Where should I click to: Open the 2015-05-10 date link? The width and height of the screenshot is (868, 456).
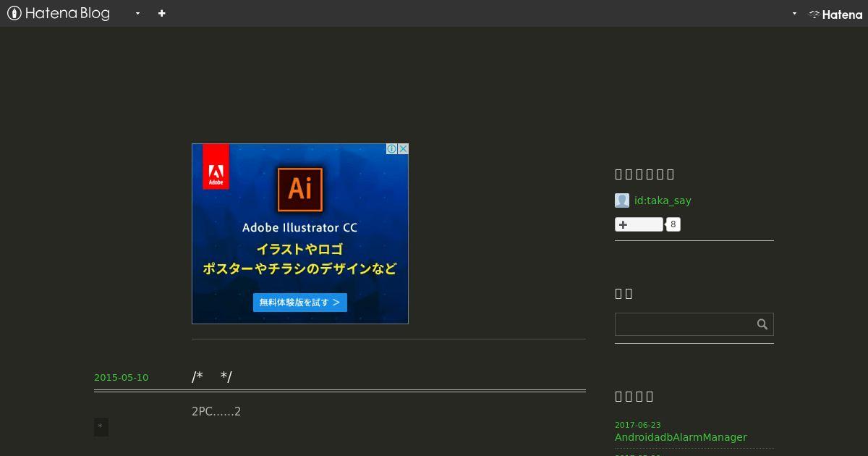pyautogui.click(x=121, y=378)
